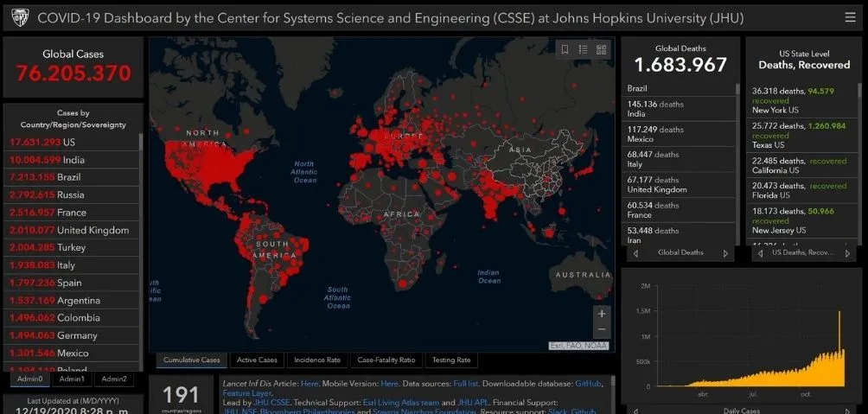Select the Incidence Rate tab
Screen dimensions: 868x414
[317, 360]
